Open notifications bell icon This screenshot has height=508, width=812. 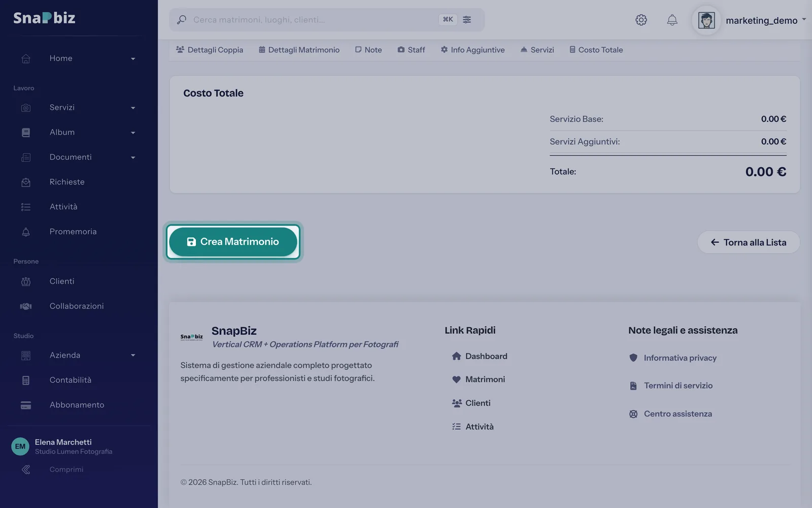click(672, 20)
